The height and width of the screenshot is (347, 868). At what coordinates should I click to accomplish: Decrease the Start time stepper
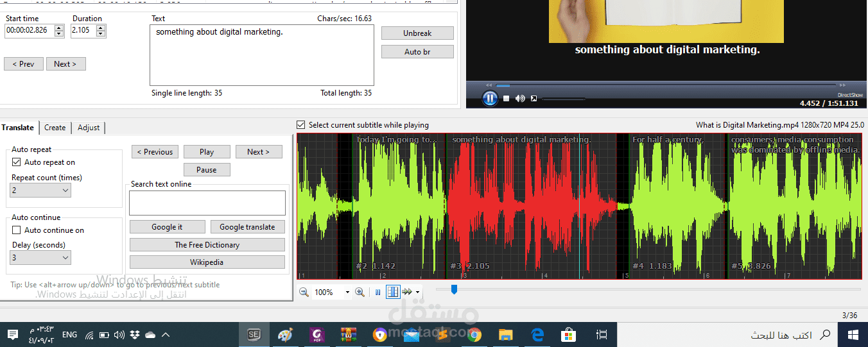[x=59, y=34]
